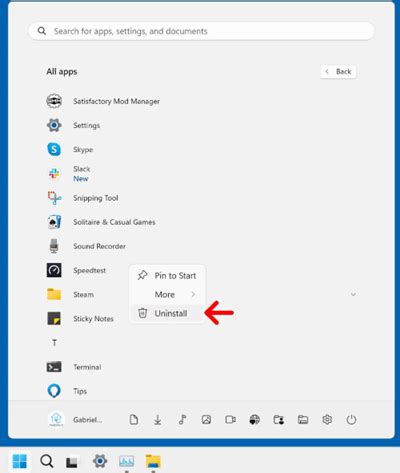Image resolution: width=400 pixels, height=473 pixels.
Task: Select the Sound Recorder label
Action: [99, 246]
